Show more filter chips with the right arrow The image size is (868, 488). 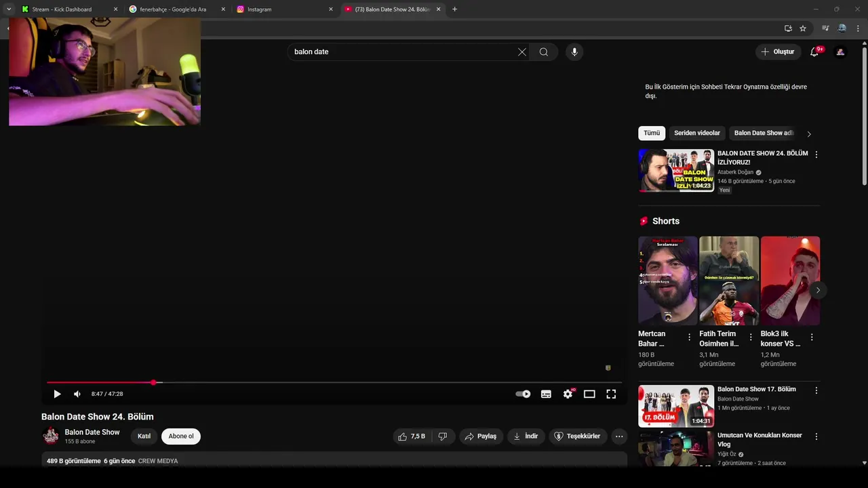click(x=809, y=134)
